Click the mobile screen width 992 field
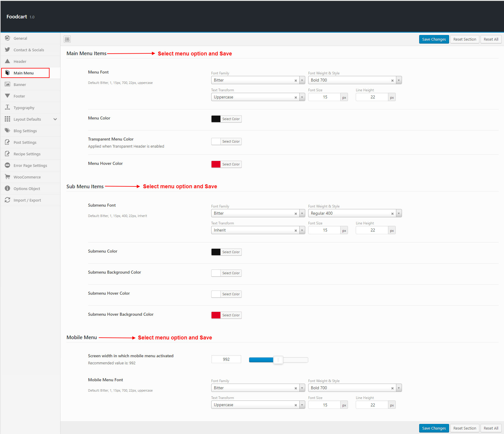The height and width of the screenshot is (434, 504). [x=226, y=359]
